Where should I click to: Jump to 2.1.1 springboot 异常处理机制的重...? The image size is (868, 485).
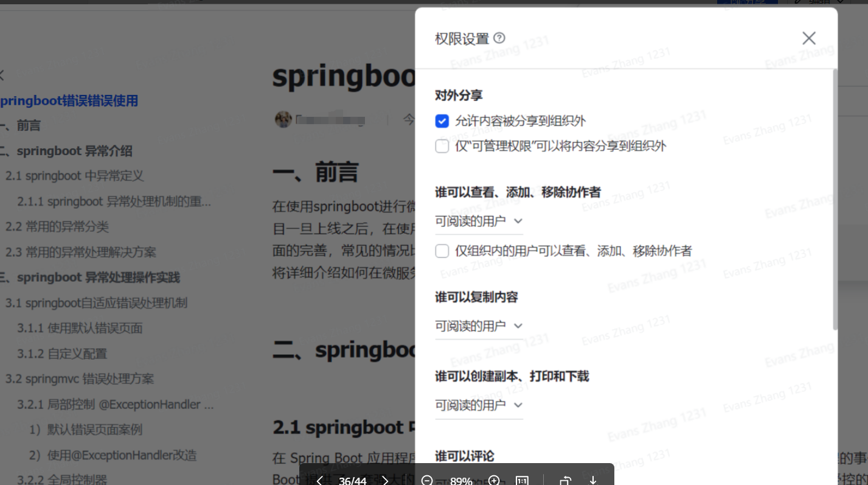coord(114,201)
